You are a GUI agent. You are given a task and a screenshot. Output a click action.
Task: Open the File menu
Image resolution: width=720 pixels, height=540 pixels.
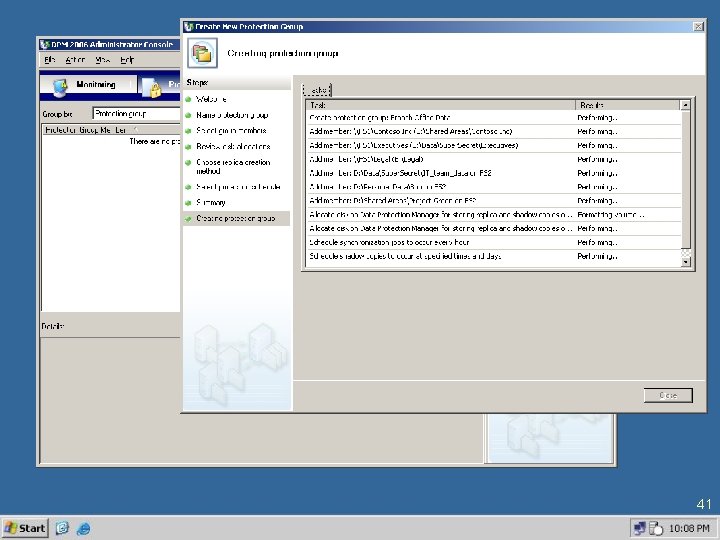[50, 60]
